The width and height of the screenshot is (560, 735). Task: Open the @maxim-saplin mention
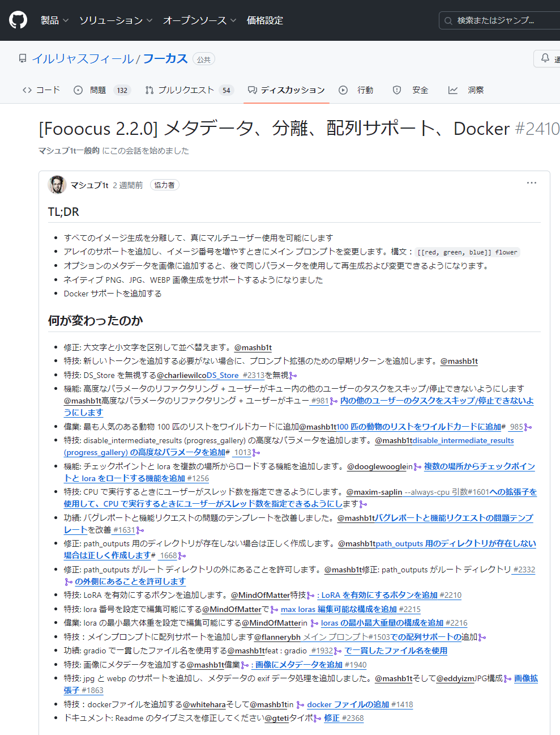(x=374, y=492)
